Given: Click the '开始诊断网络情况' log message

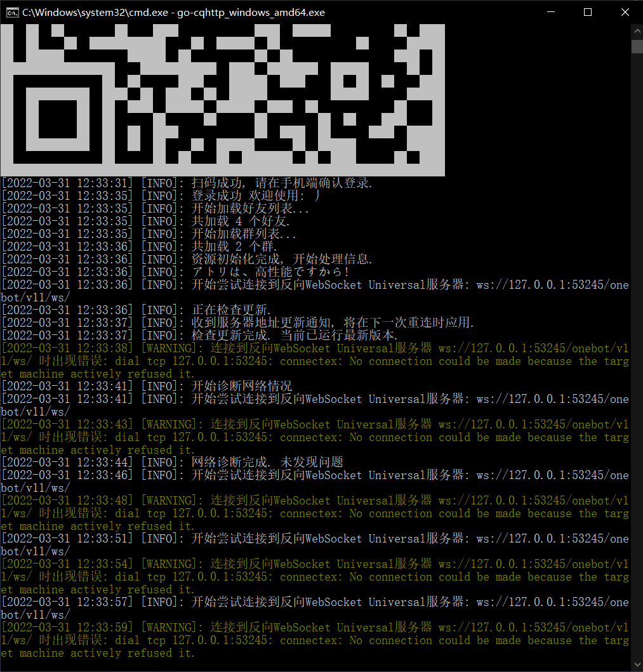Looking at the screenshot, I should click(x=242, y=386).
